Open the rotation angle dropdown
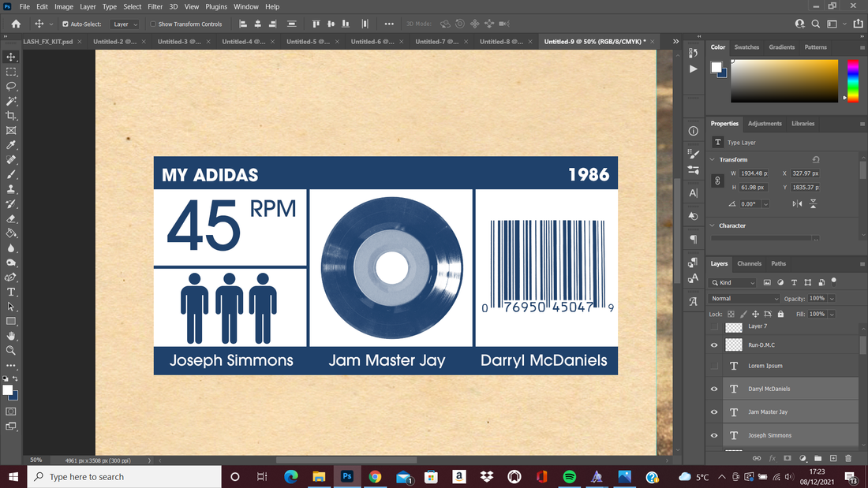The image size is (868, 488). pyautogui.click(x=765, y=204)
